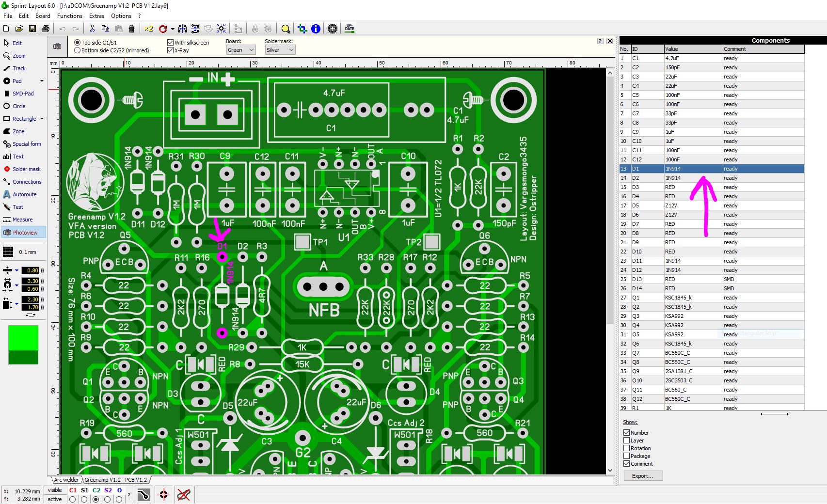Image resolution: width=827 pixels, height=504 pixels.
Task: Click the magnifier search icon
Action: point(286,29)
